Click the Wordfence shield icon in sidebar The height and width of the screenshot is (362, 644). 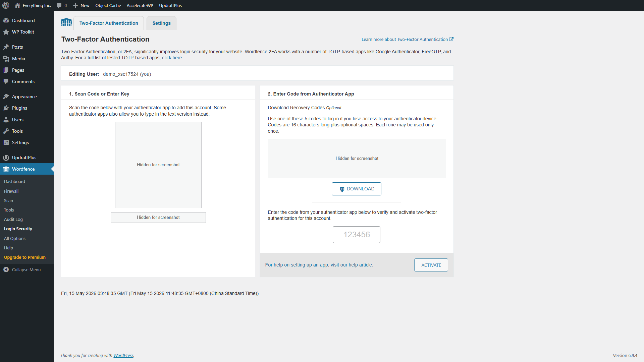[6, 169]
